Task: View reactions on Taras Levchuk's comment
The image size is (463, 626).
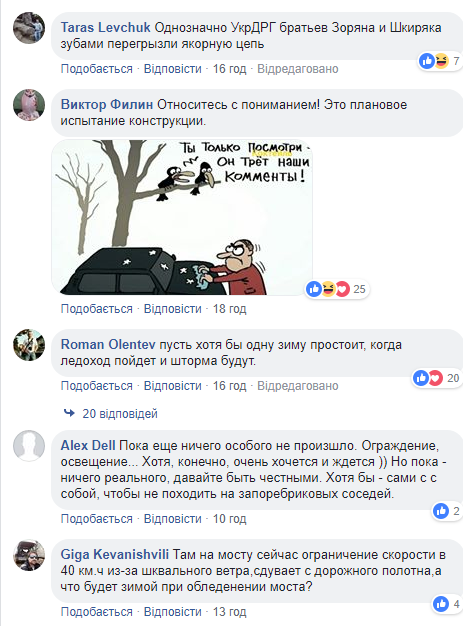Action: tap(439, 61)
